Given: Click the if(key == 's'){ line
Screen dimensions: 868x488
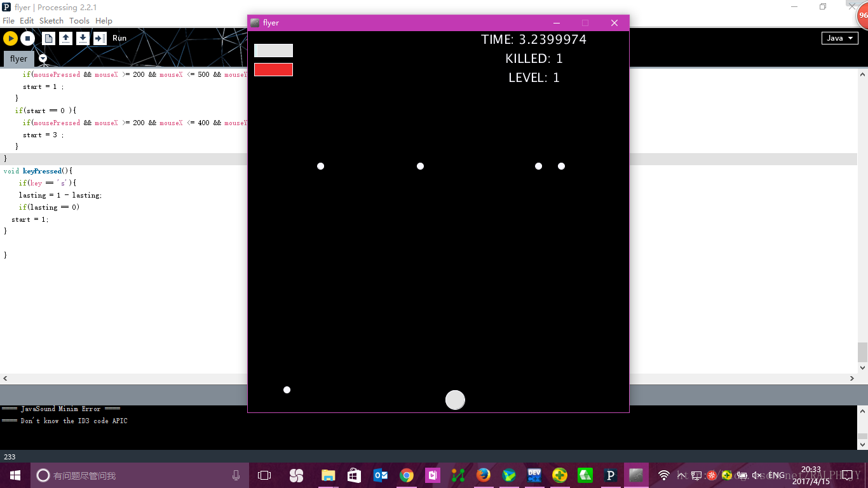Looking at the screenshot, I should 47,183.
